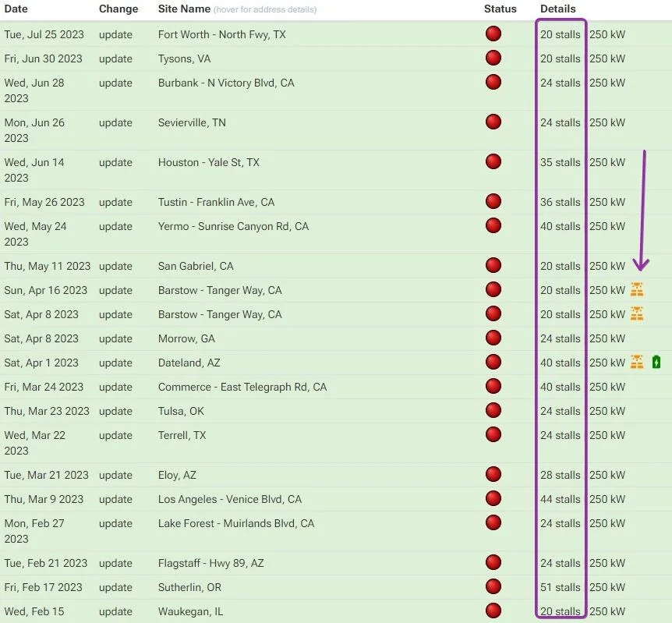
Task: Click the Change column header
Action: click(x=118, y=9)
